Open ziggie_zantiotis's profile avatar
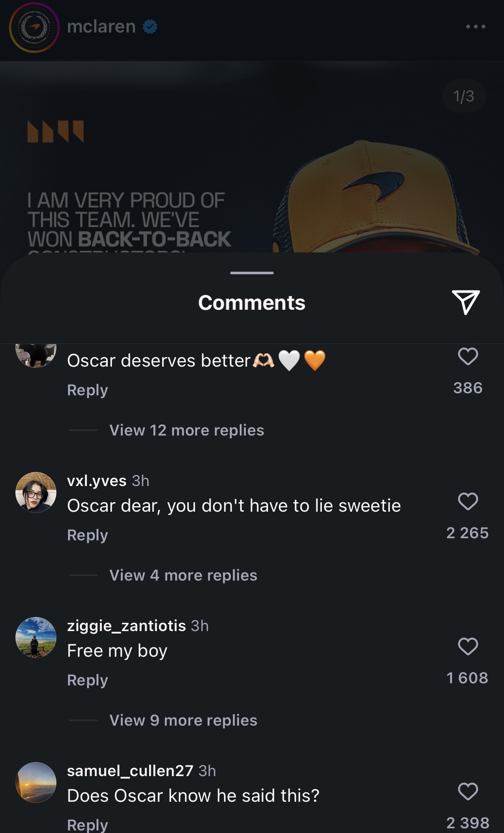The image size is (504, 833). click(x=36, y=637)
